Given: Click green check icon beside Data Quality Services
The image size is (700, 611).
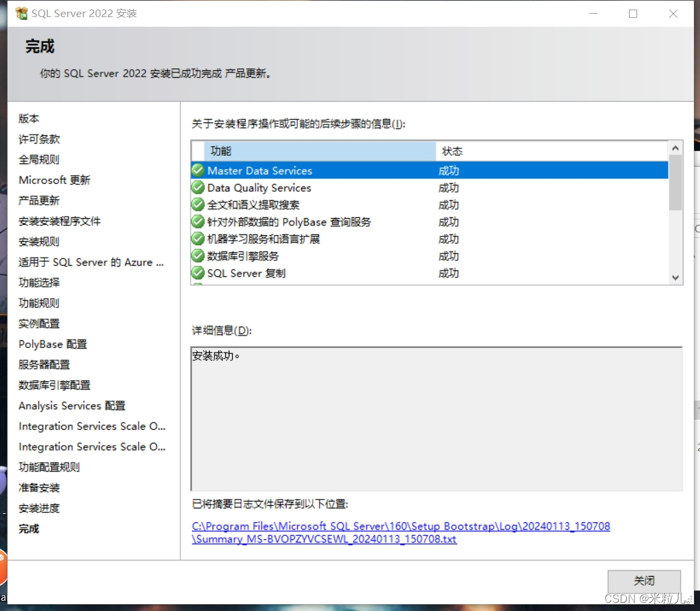Looking at the screenshot, I should click(198, 187).
